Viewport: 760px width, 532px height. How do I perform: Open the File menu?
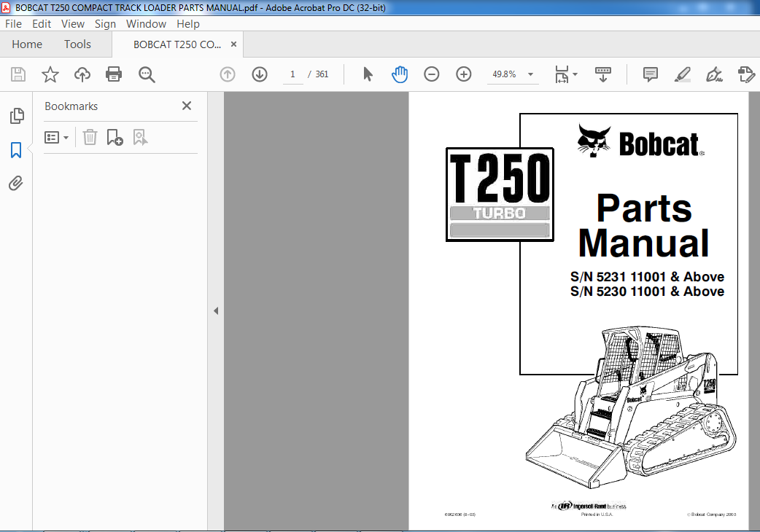click(x=13, y=24)
